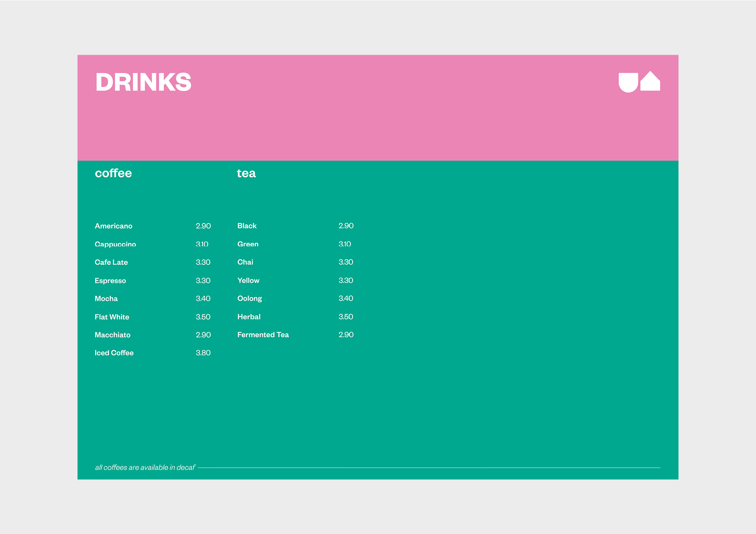Click the Macchiato entry

point(112,335)
